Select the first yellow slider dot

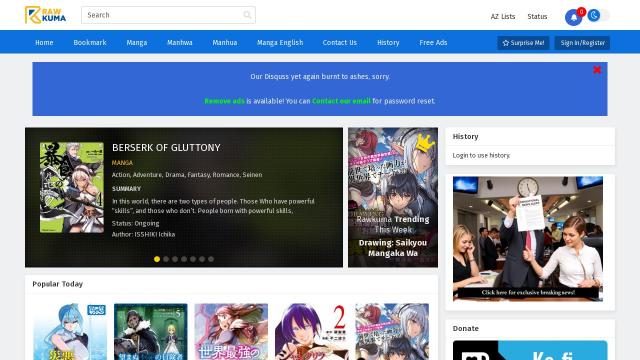(x=157, y=259)
